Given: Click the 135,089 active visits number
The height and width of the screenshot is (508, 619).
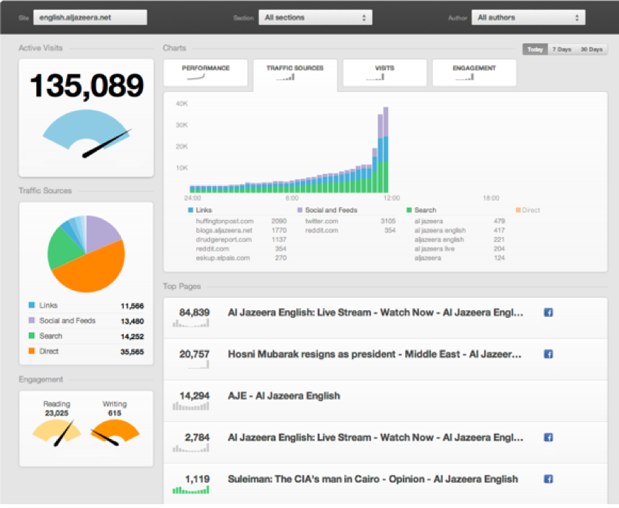Looking at the screenshot, I should point(87,85).
